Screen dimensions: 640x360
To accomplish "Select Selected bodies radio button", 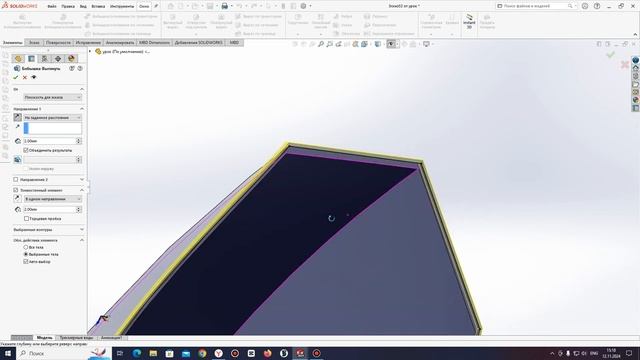I will [26, 254].
